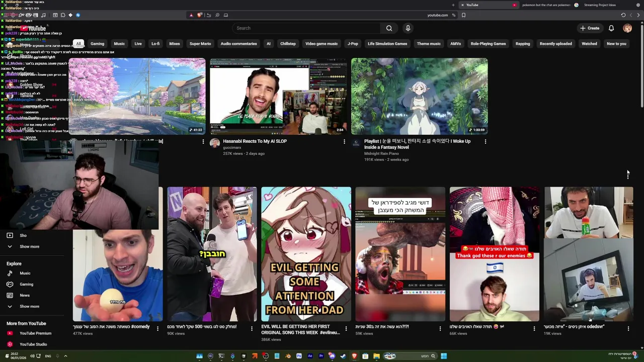Click the Create button

590,28
